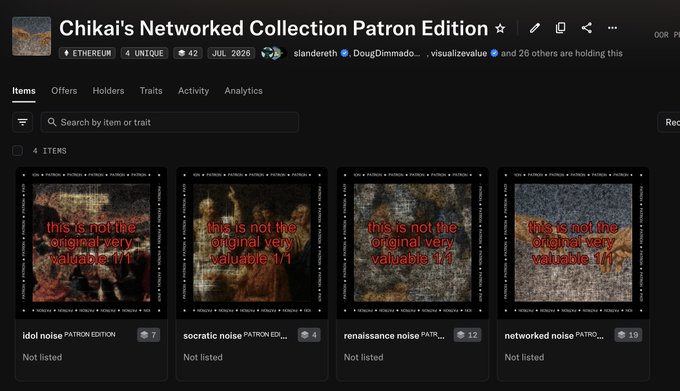This screenshot has width=680, height=391.
Task: Switch to the Offers tab
Action: click(64, 91)
